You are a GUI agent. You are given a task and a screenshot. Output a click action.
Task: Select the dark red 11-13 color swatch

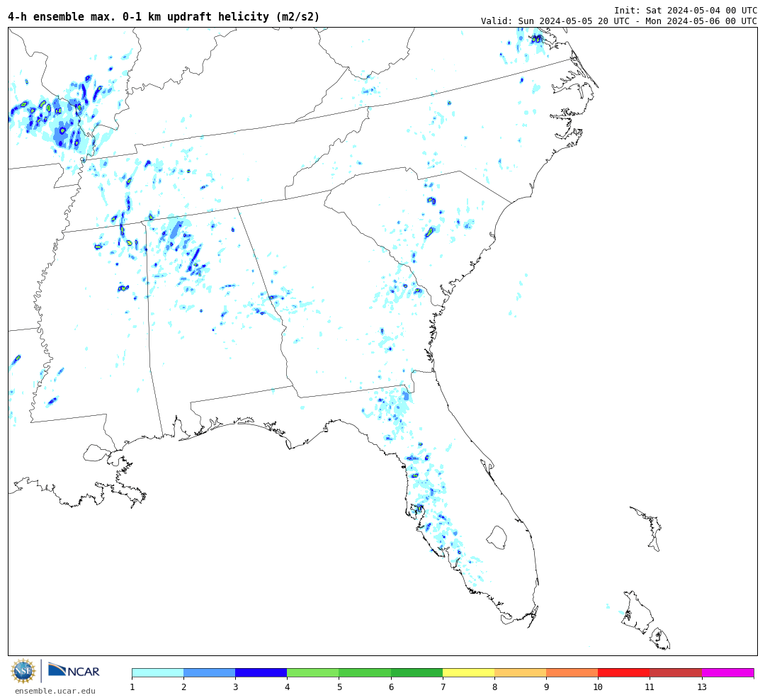pyautogui.click(x=676, y=672)
